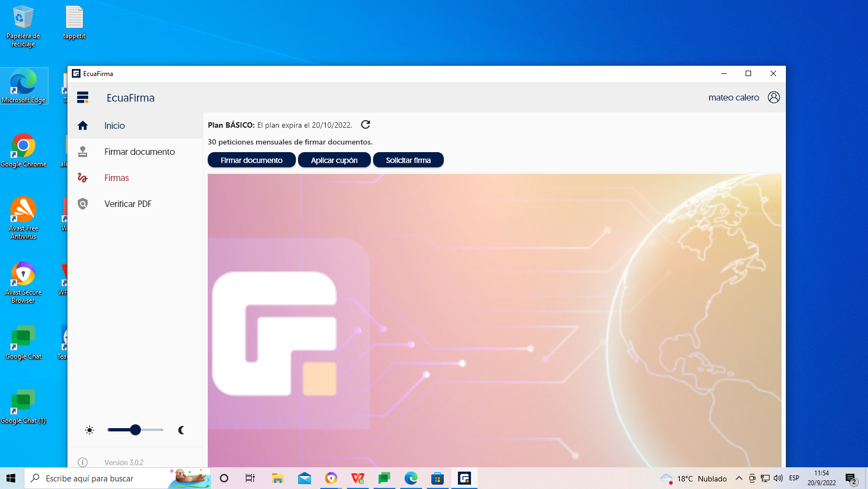Click the EcuaFirma window title icon

(76, 73)
